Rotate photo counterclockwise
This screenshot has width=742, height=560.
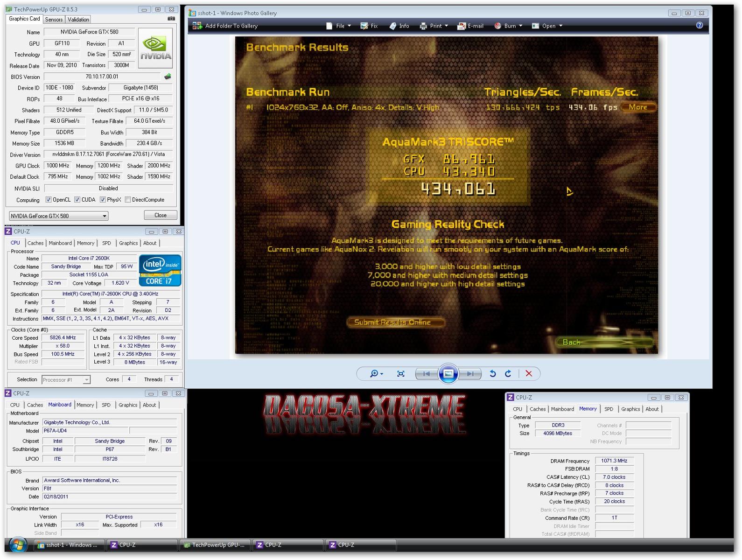[492, 374]
